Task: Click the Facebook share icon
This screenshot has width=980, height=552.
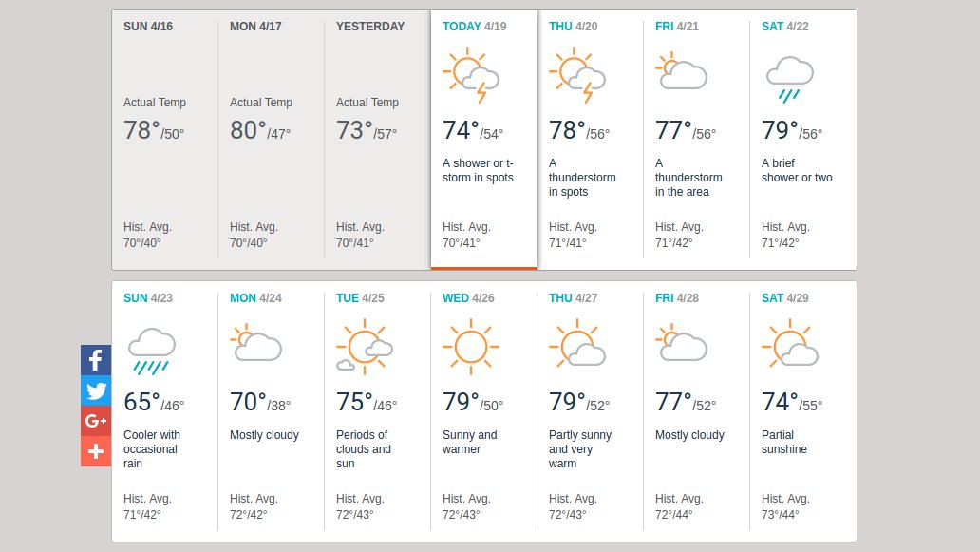Action: coord(96,360)
